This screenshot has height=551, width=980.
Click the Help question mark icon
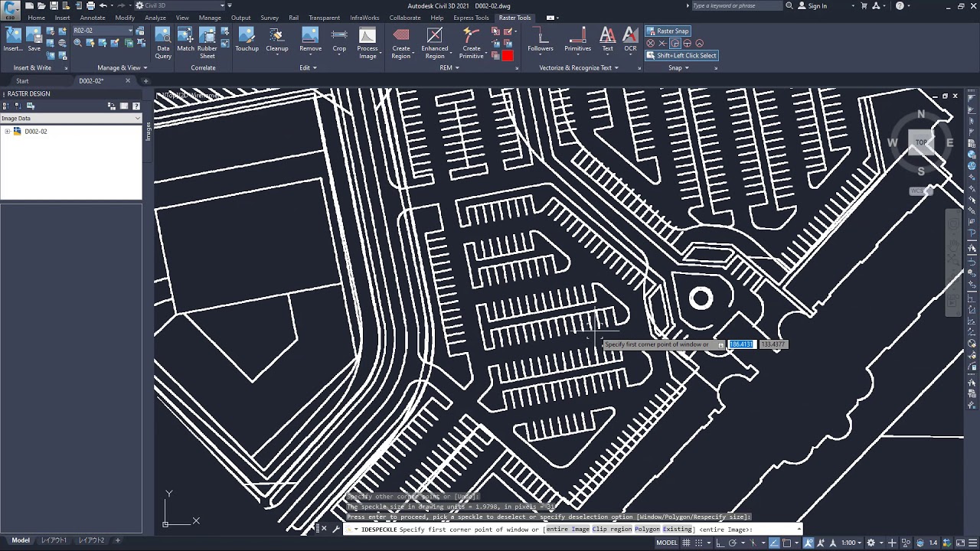[x=900, y=6]
